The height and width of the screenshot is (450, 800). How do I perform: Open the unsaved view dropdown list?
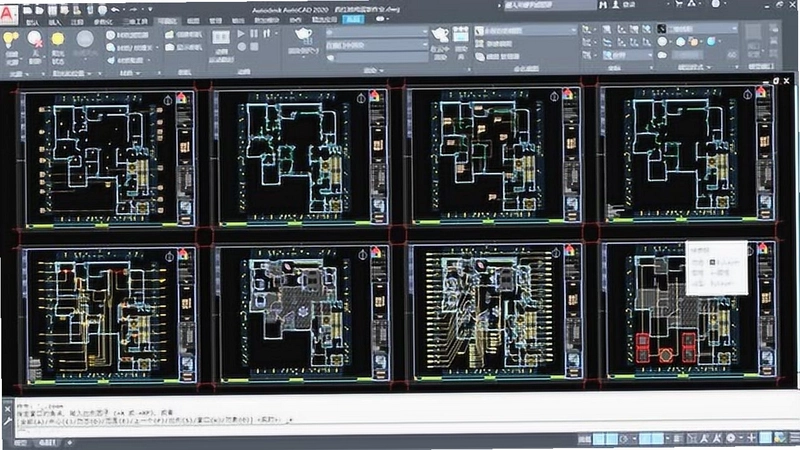point(524,31)
